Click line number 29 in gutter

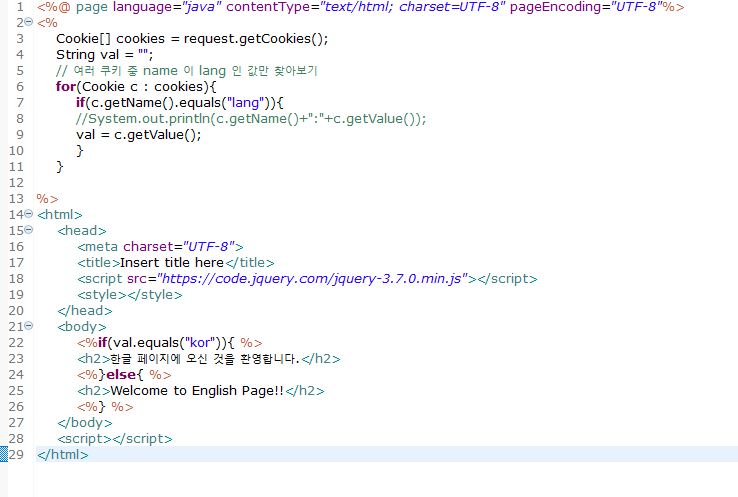(x=16, y=455)
